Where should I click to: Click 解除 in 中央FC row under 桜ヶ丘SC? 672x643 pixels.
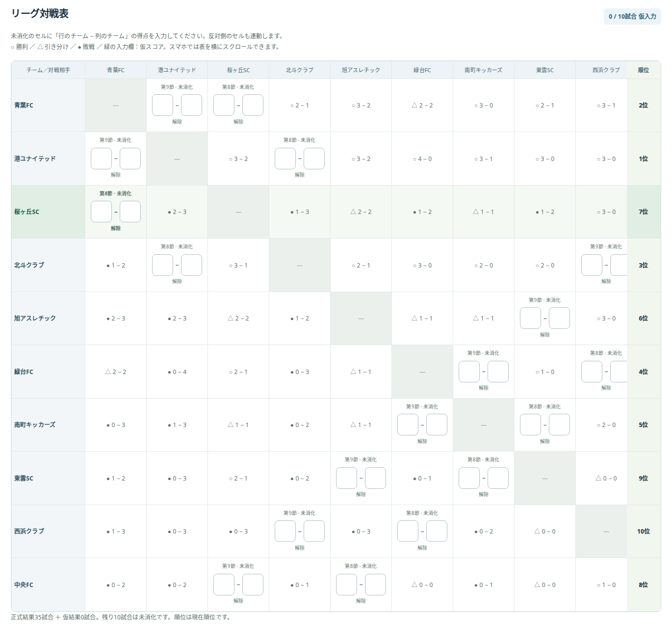click(238, 601)
